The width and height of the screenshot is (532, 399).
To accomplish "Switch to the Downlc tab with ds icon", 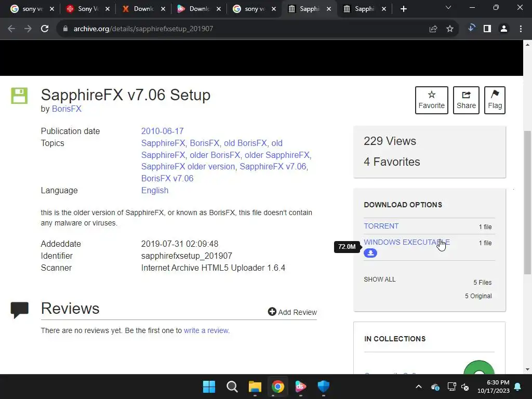I will click(199, 9).
